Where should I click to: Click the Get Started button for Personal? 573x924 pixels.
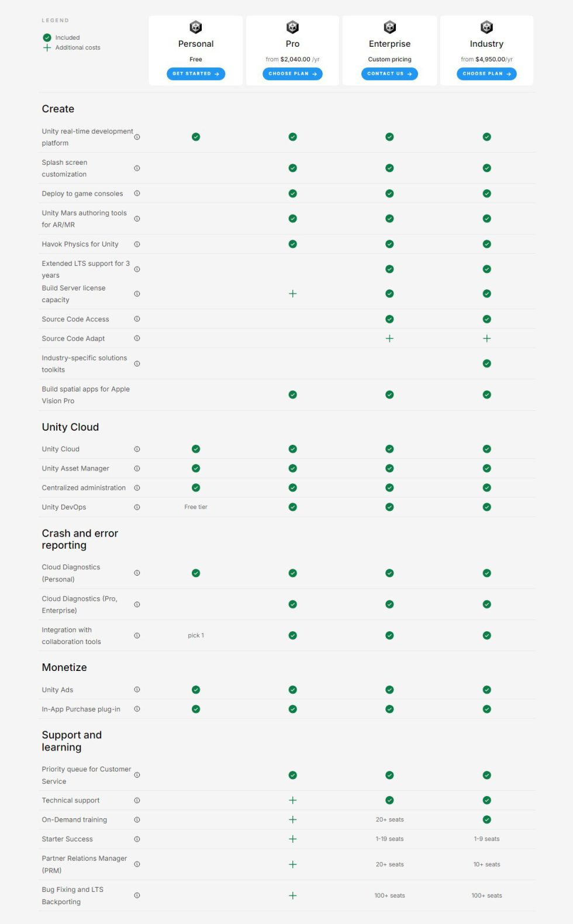(x=196, y=74)
